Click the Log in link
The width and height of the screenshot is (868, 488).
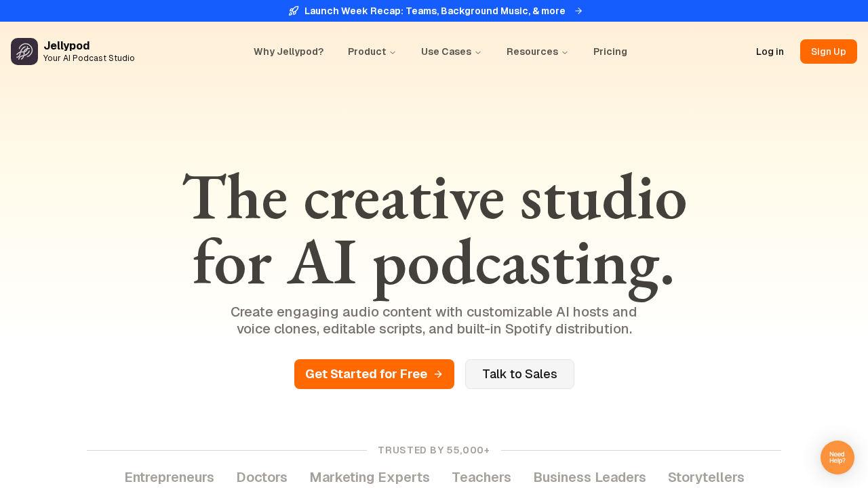pos(770,52)
